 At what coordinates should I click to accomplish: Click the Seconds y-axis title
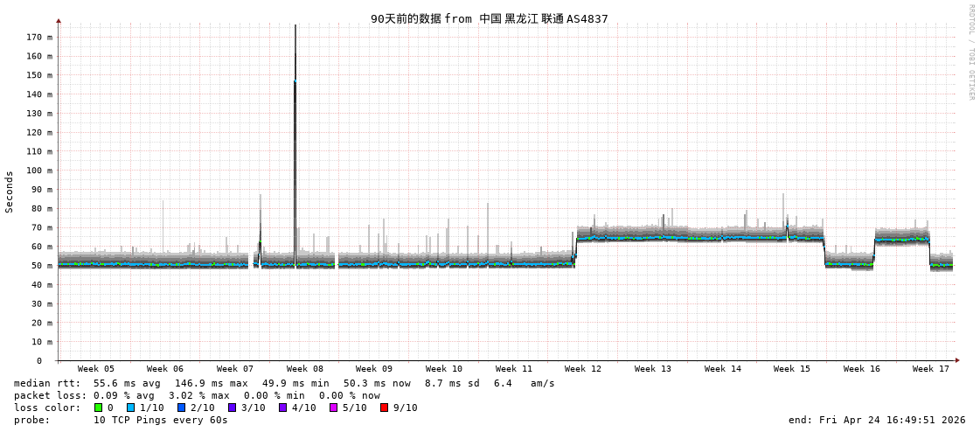pyautogui.click(x=10, y=192)
